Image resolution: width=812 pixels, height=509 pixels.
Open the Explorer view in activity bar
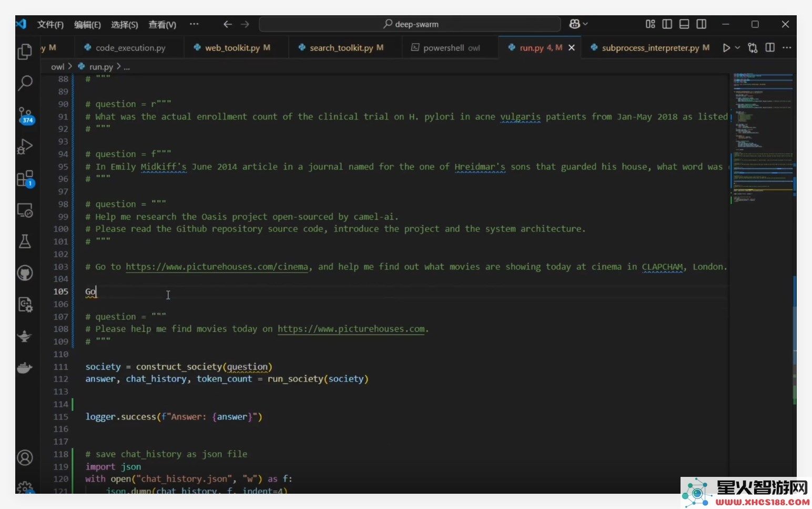click(25, 52)
